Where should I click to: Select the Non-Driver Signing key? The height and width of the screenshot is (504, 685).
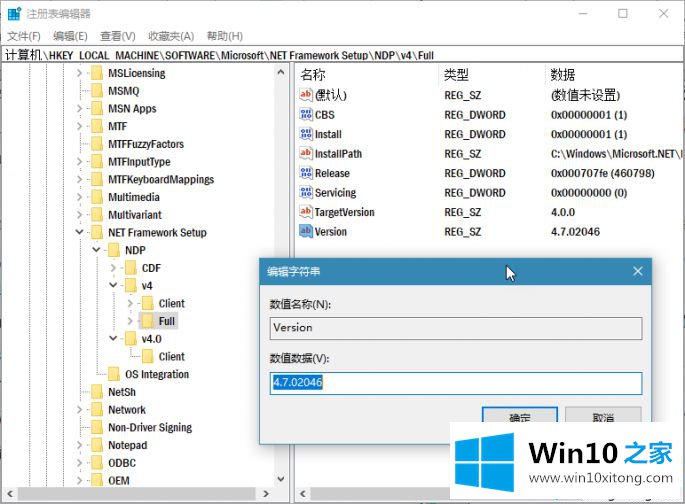150,428
